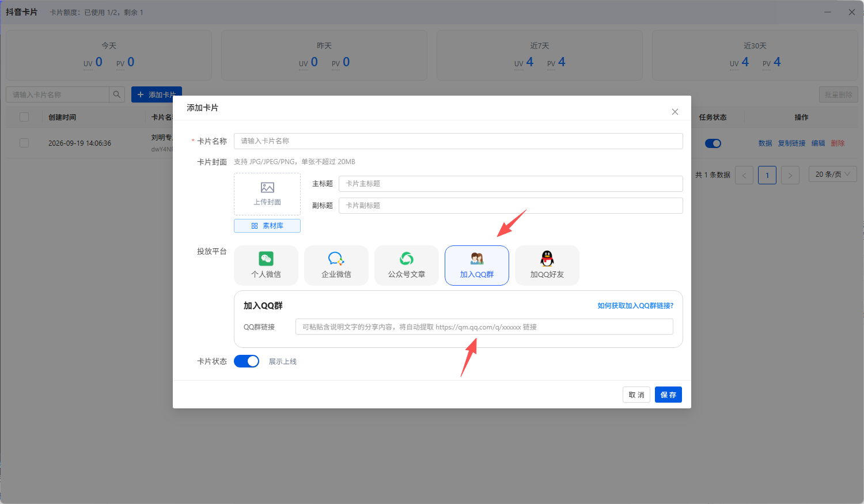Go to the previous page arrow
864x504 pixels.
[x=744, y=175]
